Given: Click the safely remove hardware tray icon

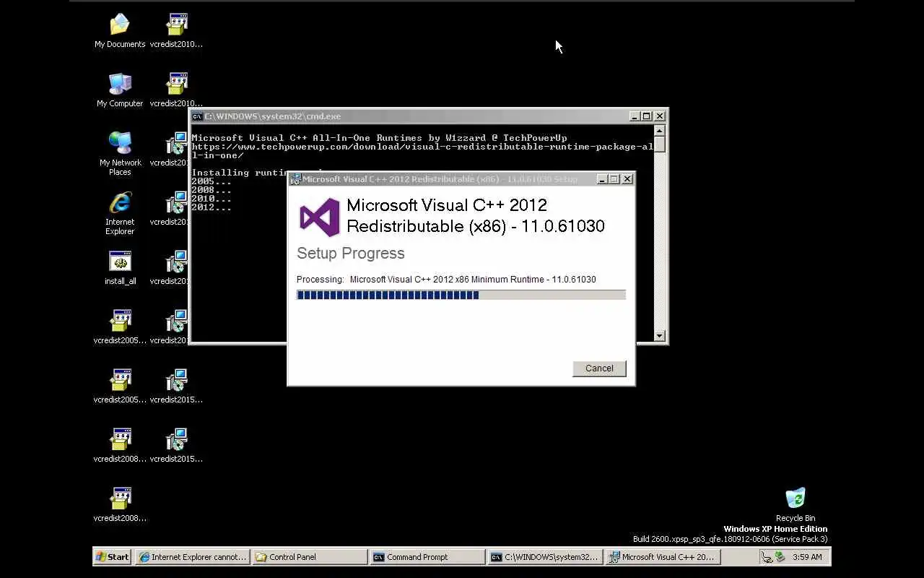Looking at the screenshot, I should click(x=780, y=557).
